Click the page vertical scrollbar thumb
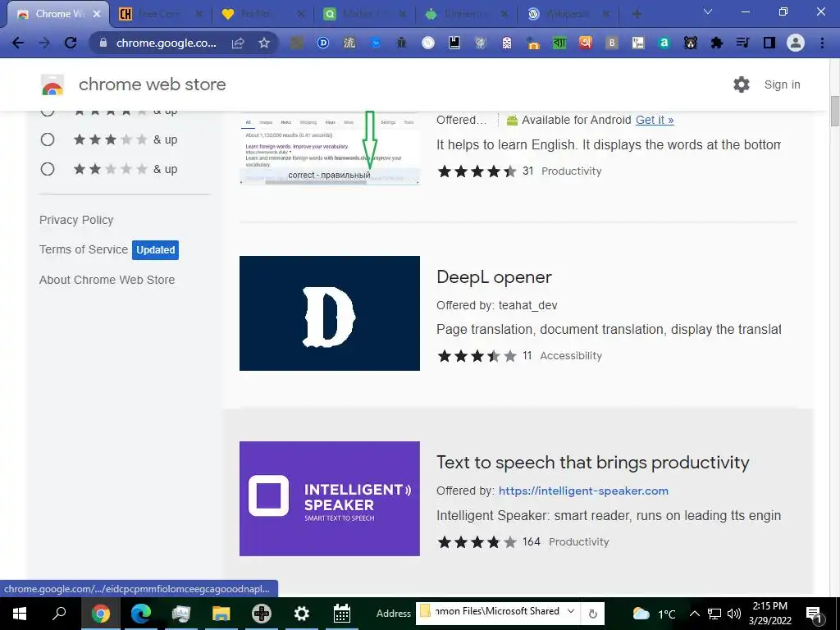840x630 pixels. coord(834,112)
